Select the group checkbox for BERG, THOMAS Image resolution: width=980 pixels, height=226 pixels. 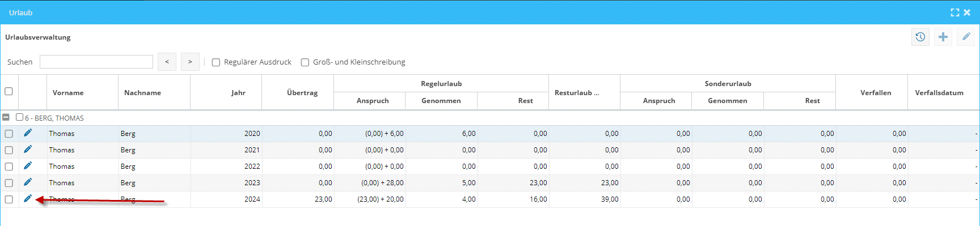(19, 117)
